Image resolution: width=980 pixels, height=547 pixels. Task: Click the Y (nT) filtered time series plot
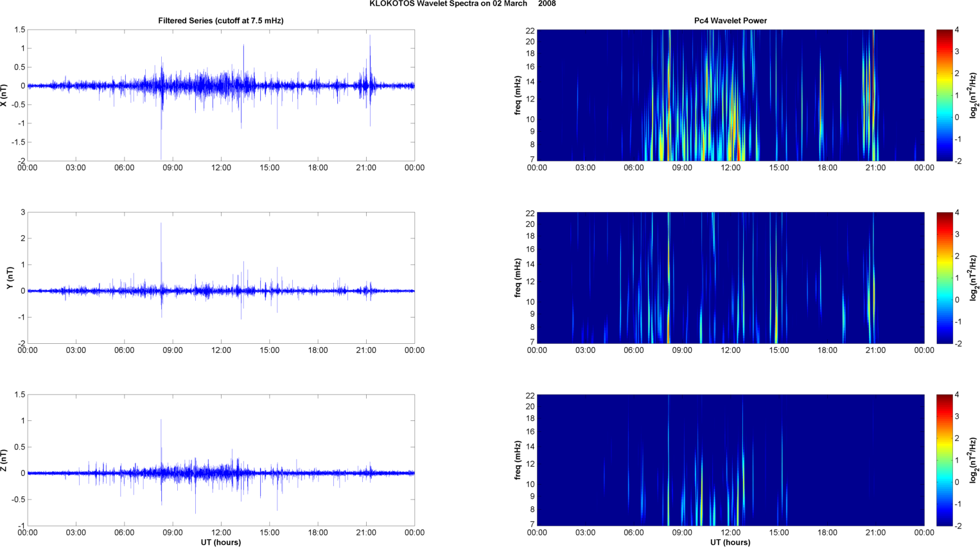pyautogui.click(x=221, y=278)
